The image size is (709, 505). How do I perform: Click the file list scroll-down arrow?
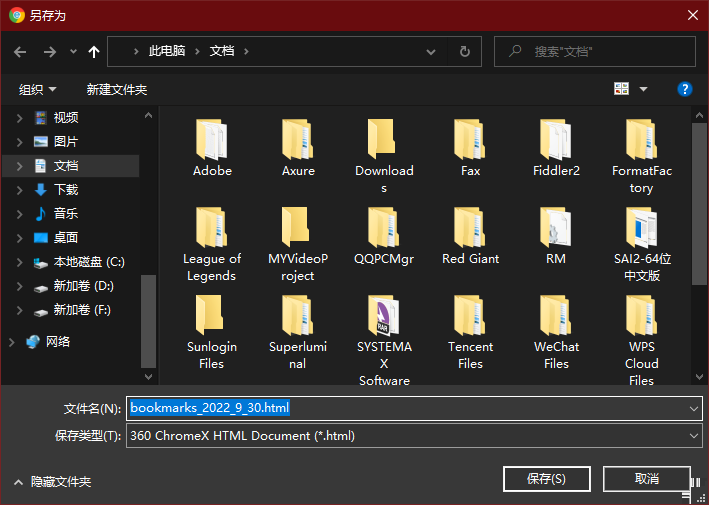(699, 377)
